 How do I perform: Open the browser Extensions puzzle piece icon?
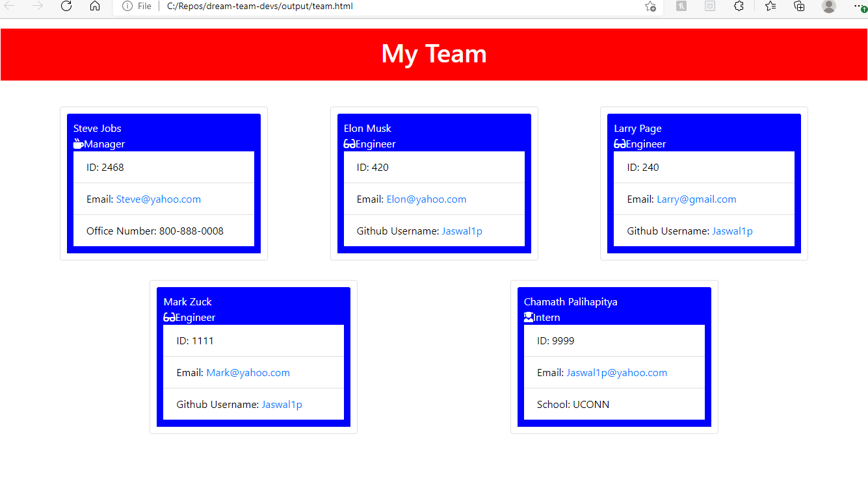click(739, 6)
